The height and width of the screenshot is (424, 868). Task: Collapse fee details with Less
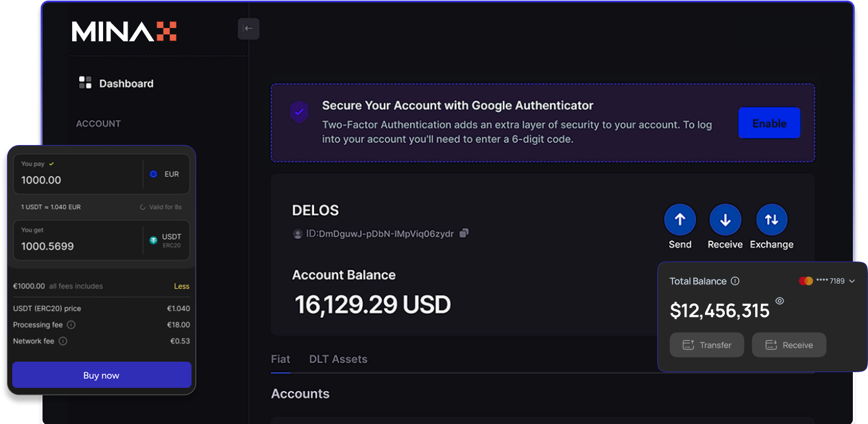coord(182,287)
